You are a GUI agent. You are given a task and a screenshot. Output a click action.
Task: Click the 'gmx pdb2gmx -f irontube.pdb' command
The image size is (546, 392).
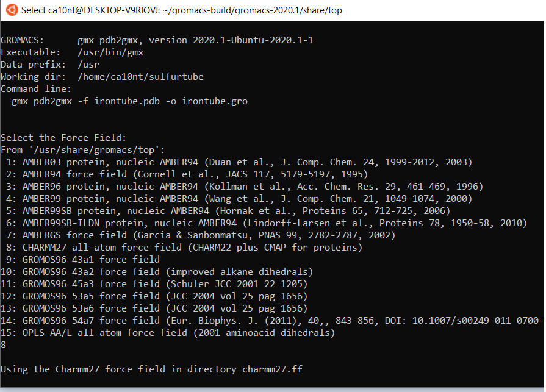click(x=129, y=101)
